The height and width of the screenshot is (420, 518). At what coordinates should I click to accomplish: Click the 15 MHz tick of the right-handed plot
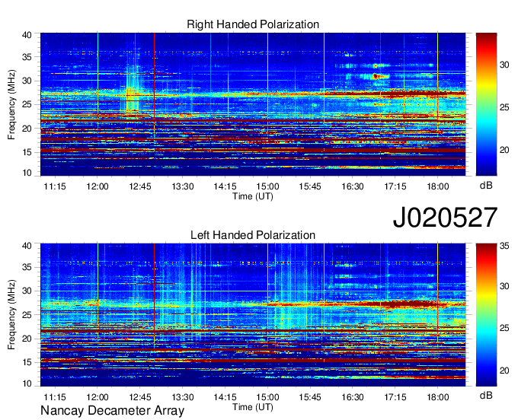(x=27, y=152)
